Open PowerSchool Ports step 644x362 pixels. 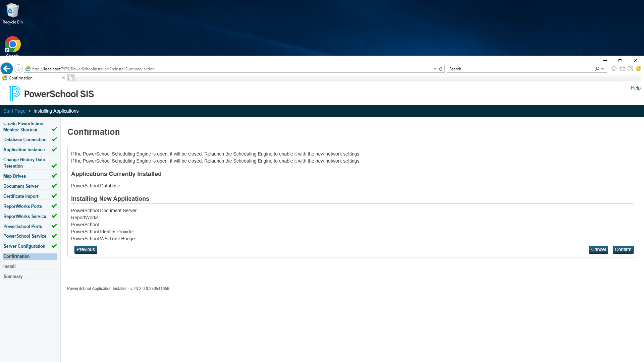[x=22, y=227]
